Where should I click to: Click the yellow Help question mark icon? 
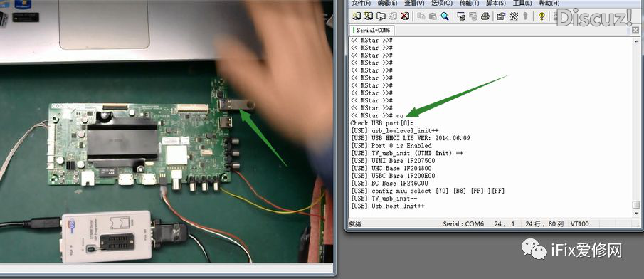pos(542,16)
